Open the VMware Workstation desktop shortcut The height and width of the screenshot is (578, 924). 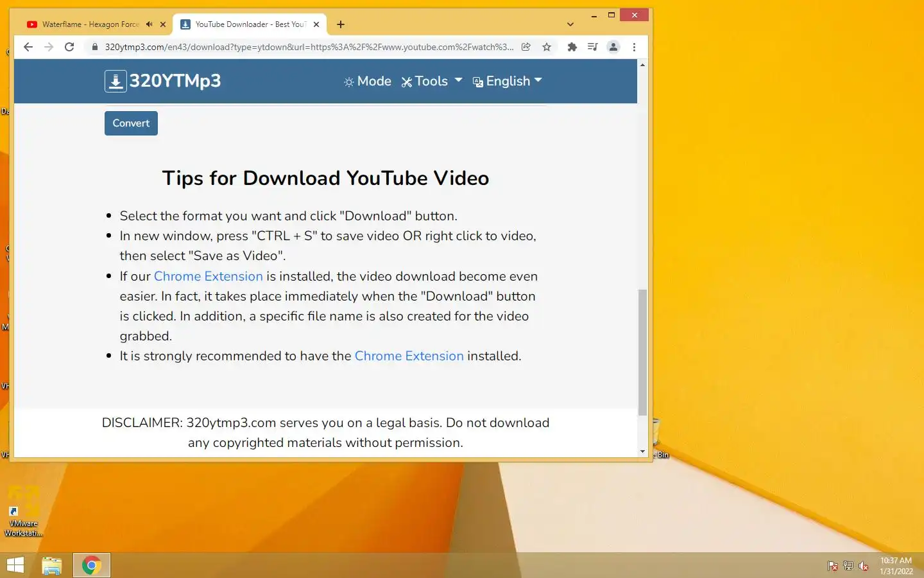[x=24, y=512]
